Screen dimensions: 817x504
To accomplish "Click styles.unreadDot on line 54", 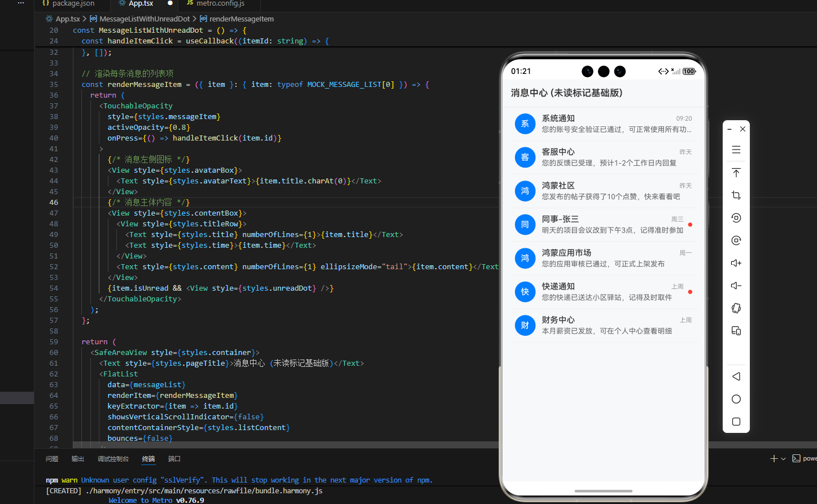I will click(277, 288).
